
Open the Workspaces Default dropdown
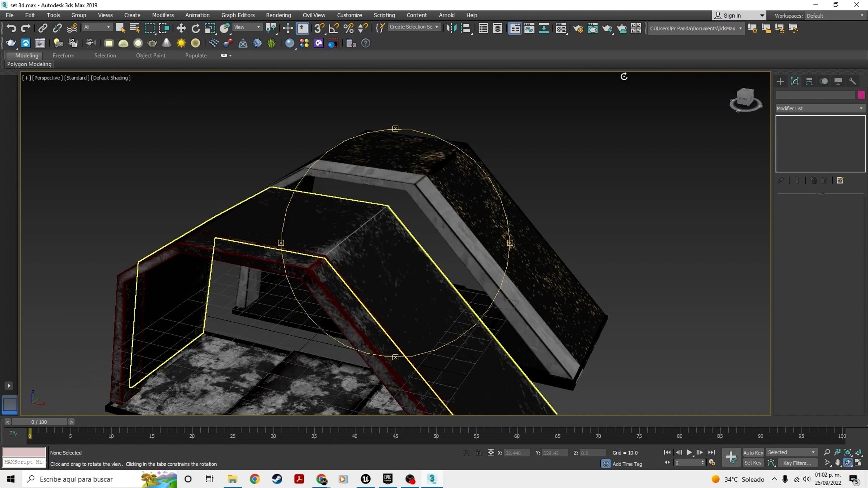pyautogui.click(x=835, y=16)
